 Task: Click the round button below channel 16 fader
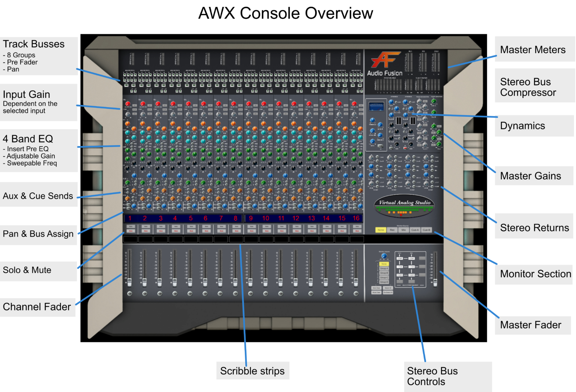pos(356,293)
